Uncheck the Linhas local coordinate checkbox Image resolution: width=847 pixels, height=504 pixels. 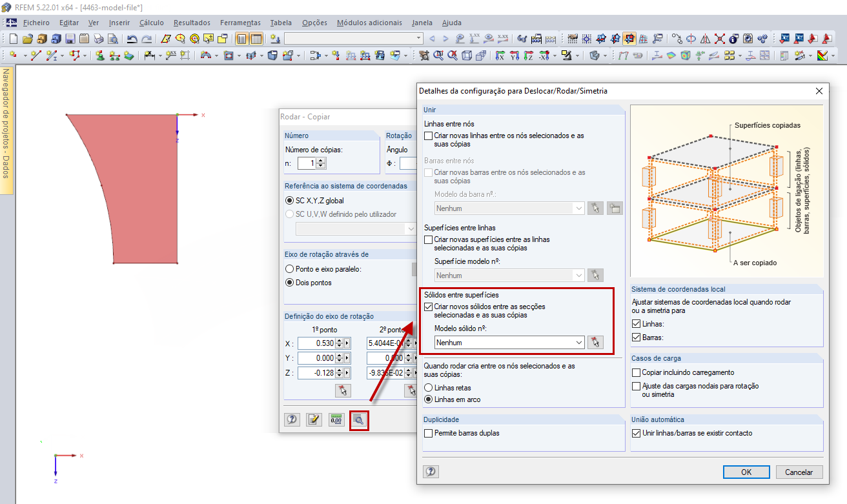tap(637, 323)
